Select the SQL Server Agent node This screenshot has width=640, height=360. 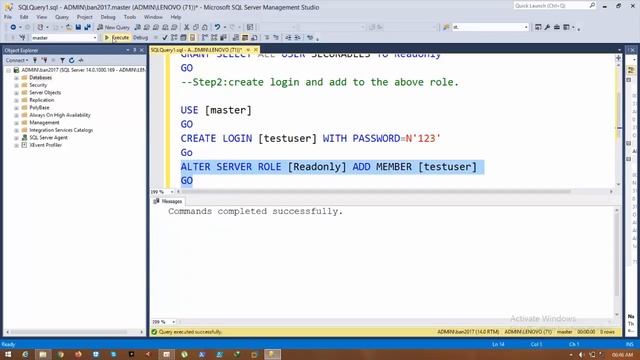point(48,138)
